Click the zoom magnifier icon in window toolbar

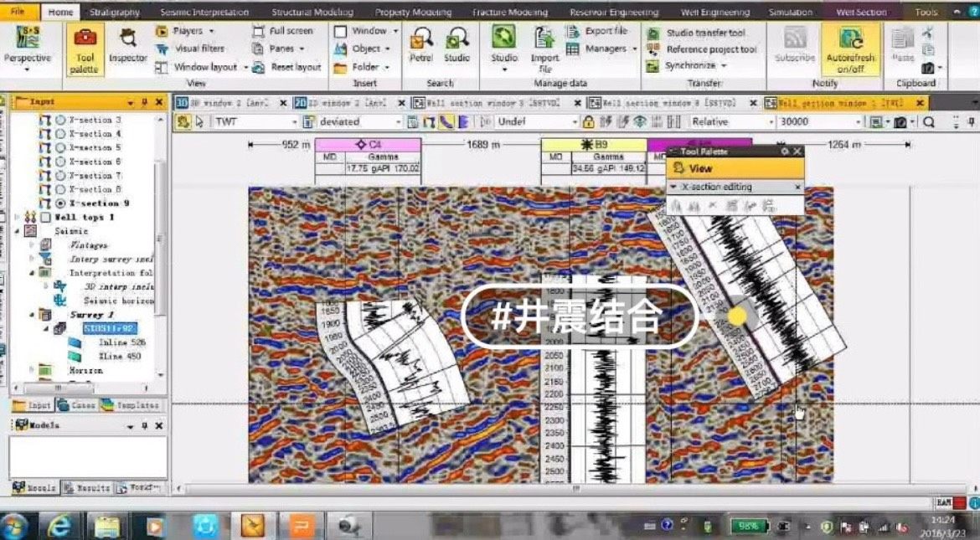929,122
